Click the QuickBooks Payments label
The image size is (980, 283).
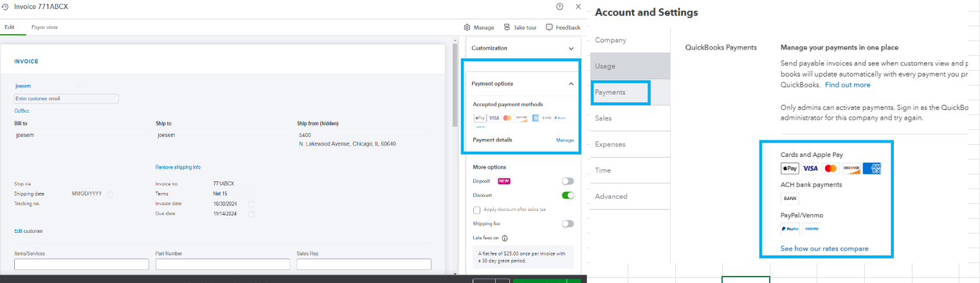click(x=721, y=48)
